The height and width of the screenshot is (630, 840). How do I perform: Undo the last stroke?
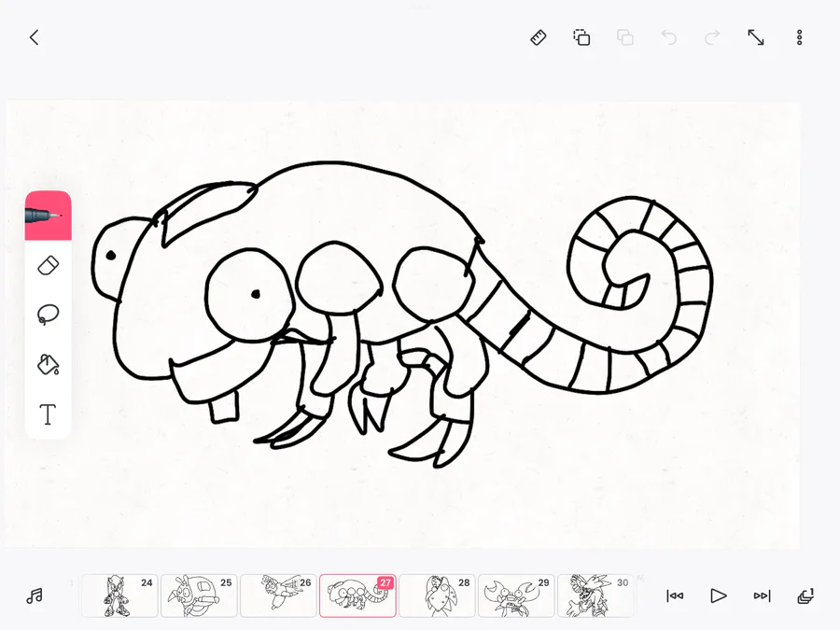click(x=668, y=37)
